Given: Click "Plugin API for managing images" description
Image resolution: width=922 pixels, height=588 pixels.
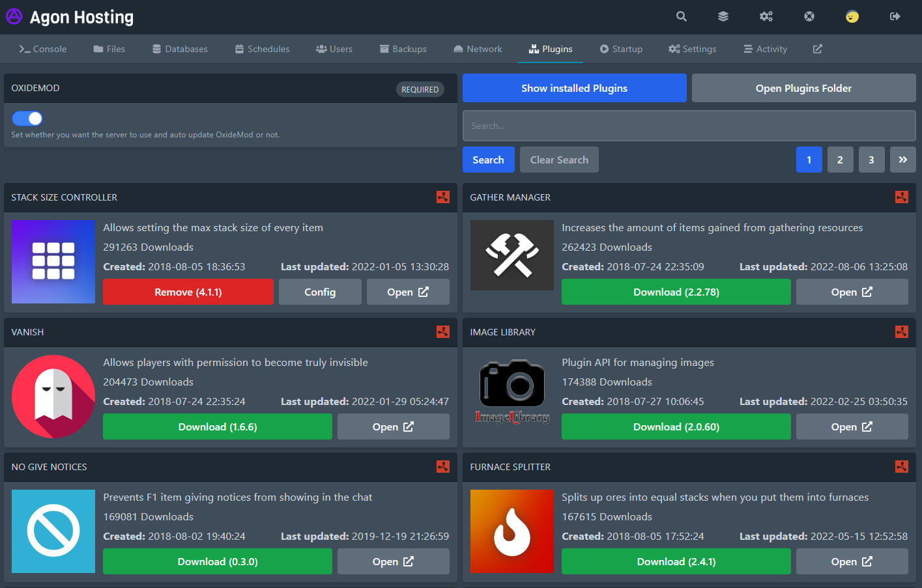Looking at the screenshot, I should click(x=638, y=362).
